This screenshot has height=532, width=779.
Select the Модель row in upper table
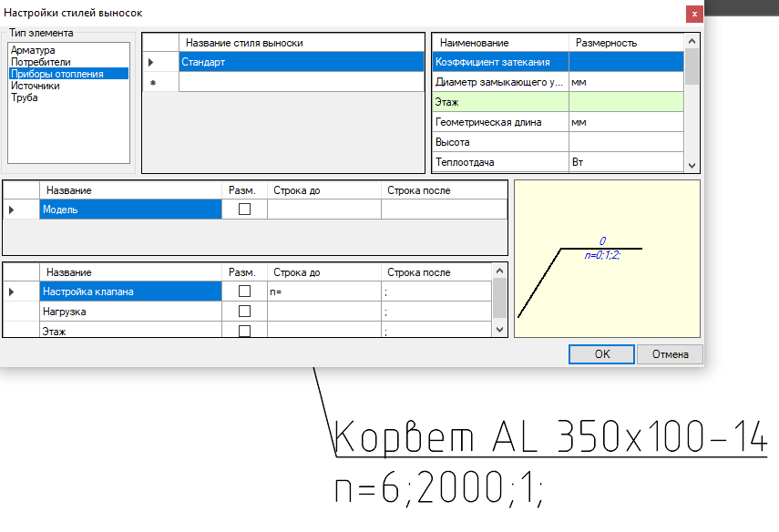point(130,210)
